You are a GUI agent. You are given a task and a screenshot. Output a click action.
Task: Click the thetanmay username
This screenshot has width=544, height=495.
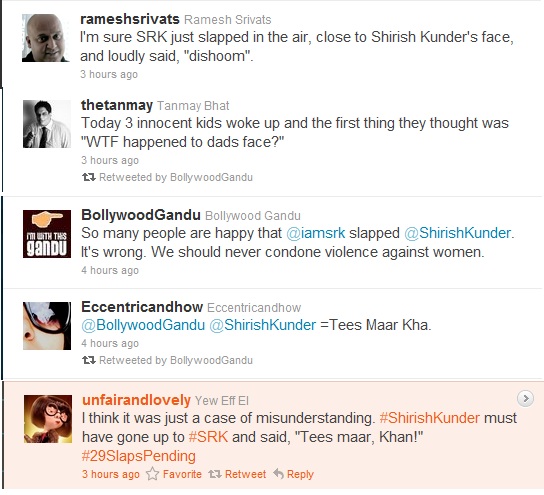pyautogui.click(x=117, y=105)
